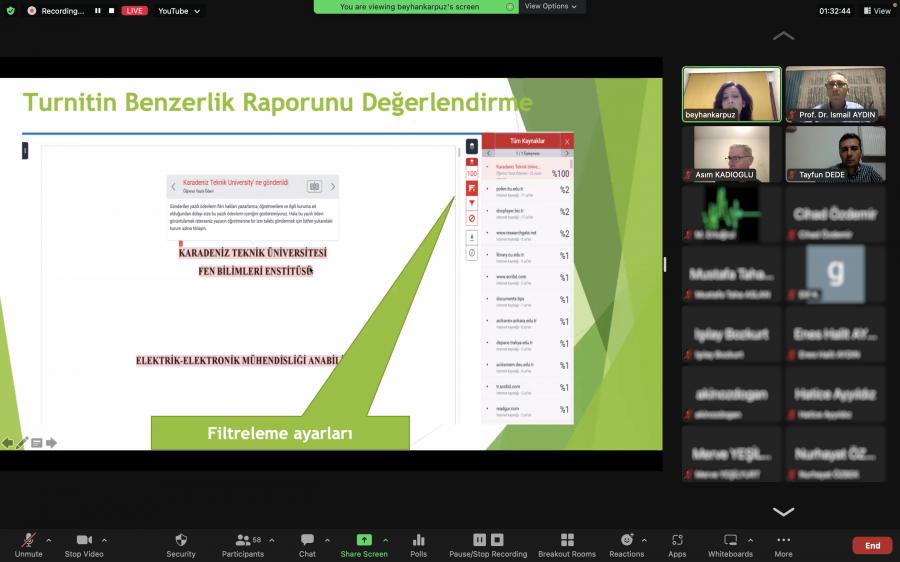Go to next match in source popup
The image size is (900, 562).
pyautogui.click(x=332, y=187)
